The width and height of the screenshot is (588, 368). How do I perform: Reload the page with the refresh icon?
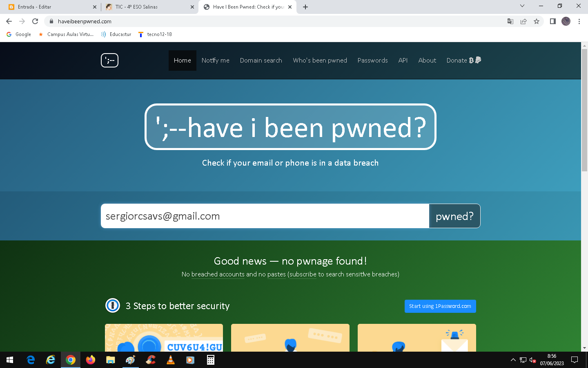pos(35,21)
